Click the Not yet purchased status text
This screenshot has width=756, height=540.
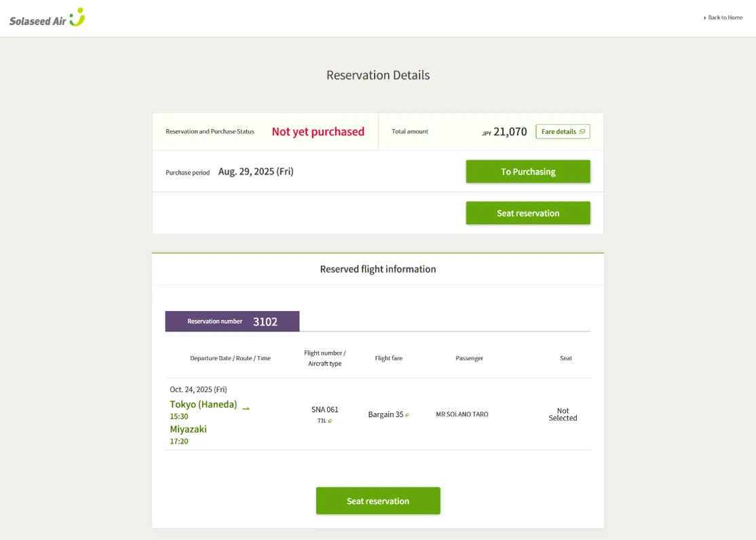coord(318,132)
